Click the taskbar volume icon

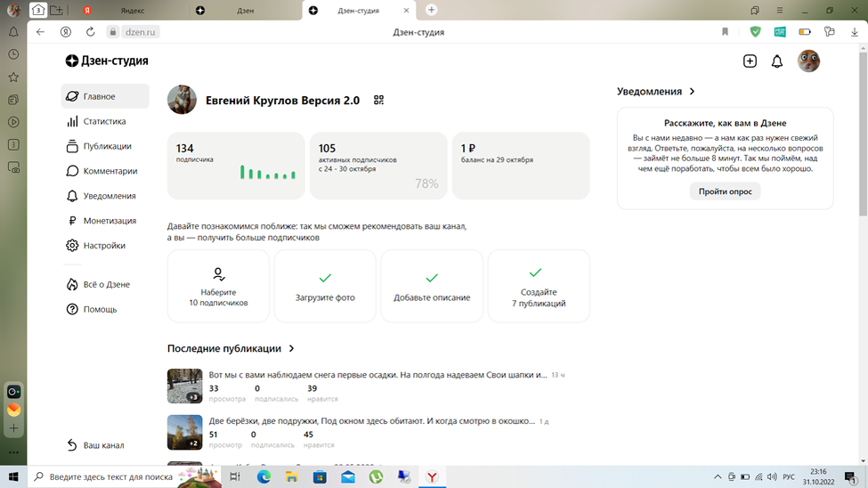(772, 477)
